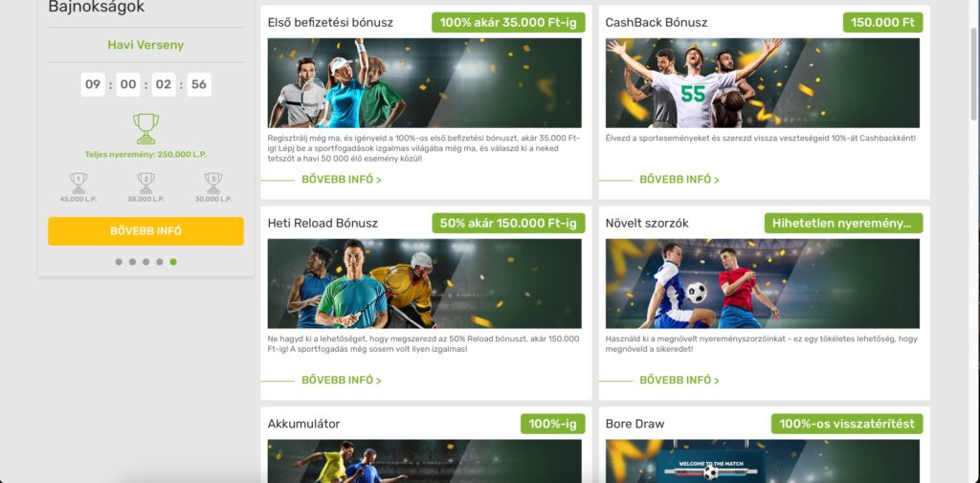
Task: Click the third place trophy icon
Action: pos(213,183)
